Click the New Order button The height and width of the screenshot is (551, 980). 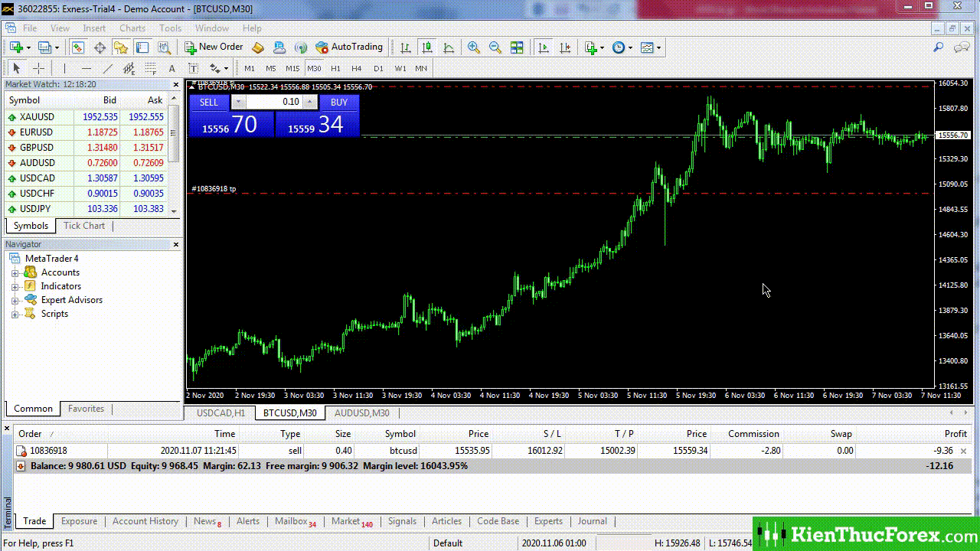[213, 47]
